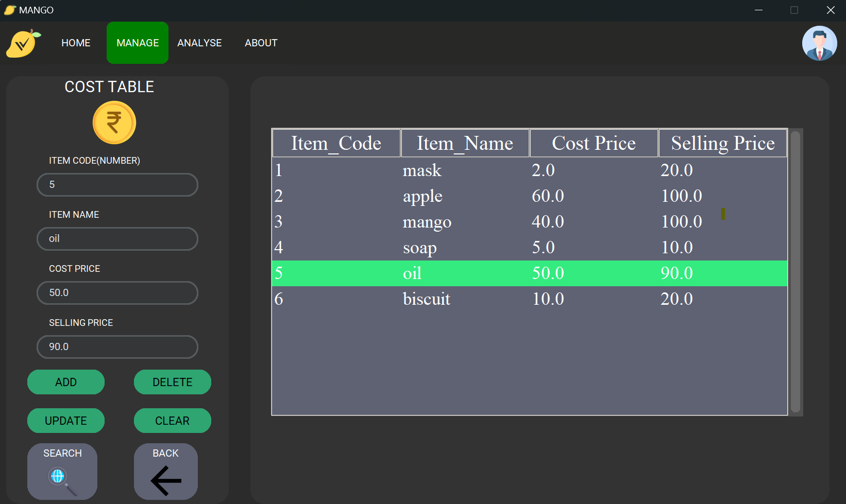846x504 pixels.
Task: Select the MANAGE menu item
Action: [x=137, y=43]
